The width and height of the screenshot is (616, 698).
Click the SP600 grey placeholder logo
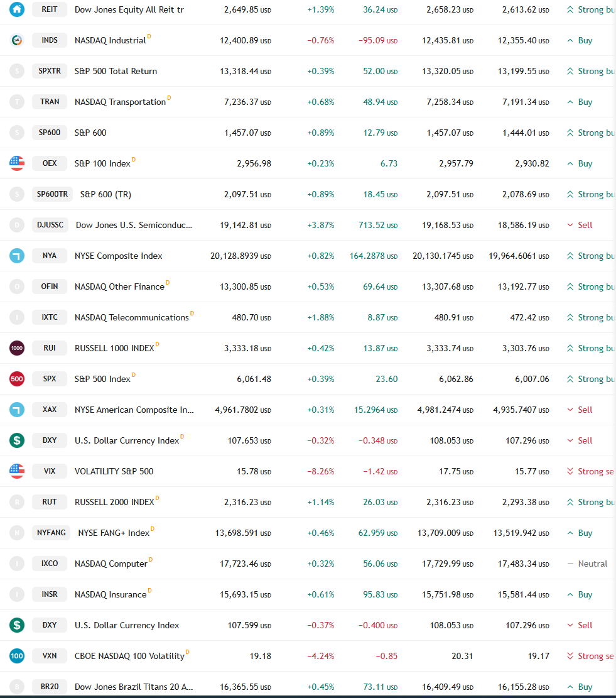coord(17,132)
